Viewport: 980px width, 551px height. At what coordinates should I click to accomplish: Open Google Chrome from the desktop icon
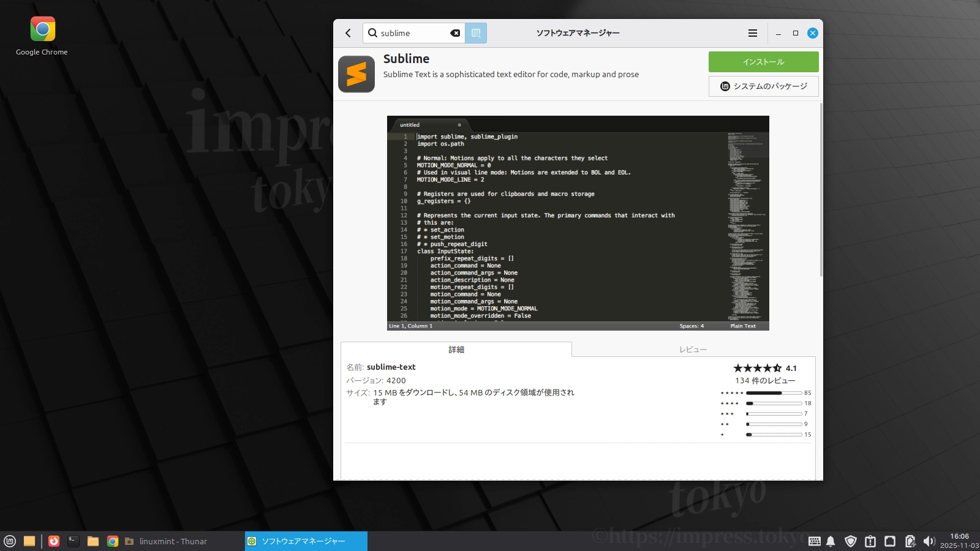(42, 36)
